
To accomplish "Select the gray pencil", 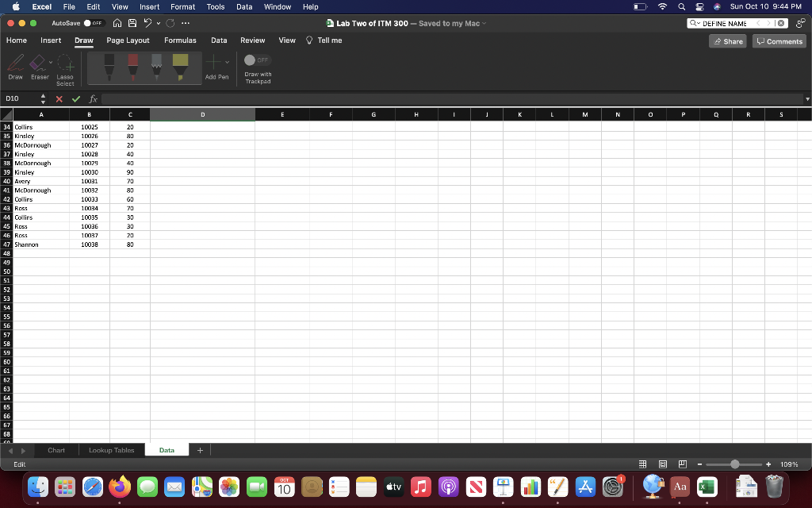I will [x=155, y=63].
